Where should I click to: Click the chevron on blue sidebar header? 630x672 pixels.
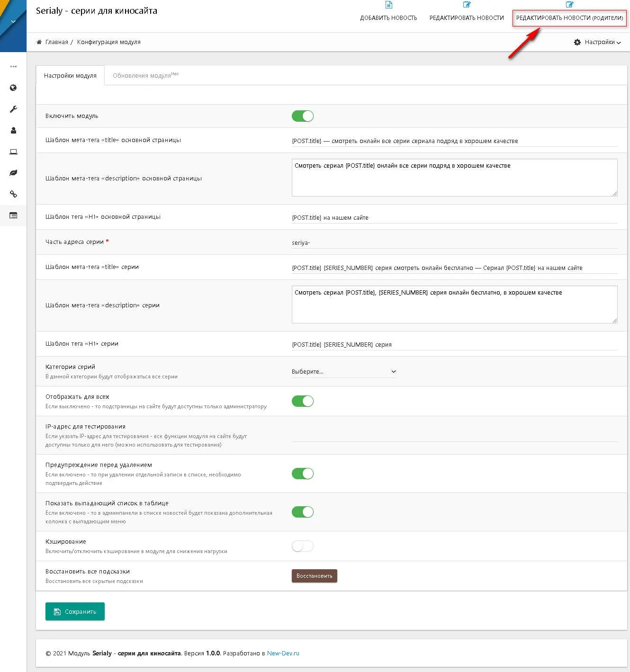click(x=13, y=21)
